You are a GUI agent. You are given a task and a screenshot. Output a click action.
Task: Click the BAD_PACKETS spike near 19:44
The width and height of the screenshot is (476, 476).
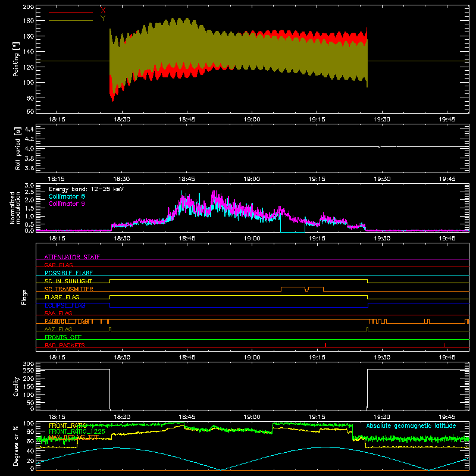[444, 345]
